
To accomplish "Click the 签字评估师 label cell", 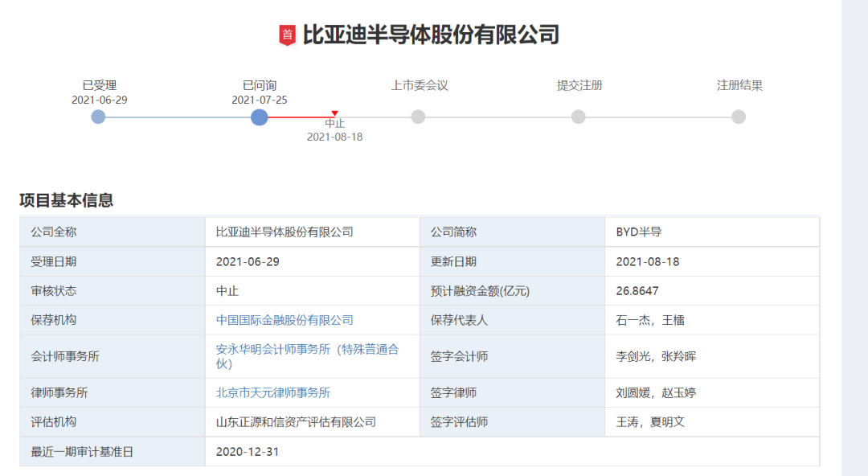I will point(512,422).
